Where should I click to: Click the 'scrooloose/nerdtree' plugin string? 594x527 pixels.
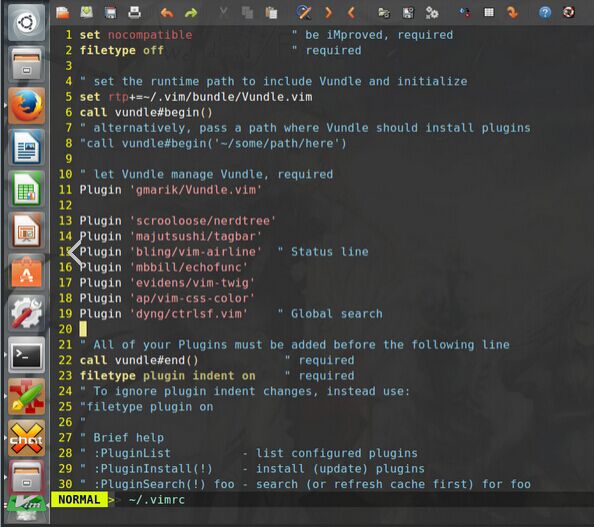(203, 221)
